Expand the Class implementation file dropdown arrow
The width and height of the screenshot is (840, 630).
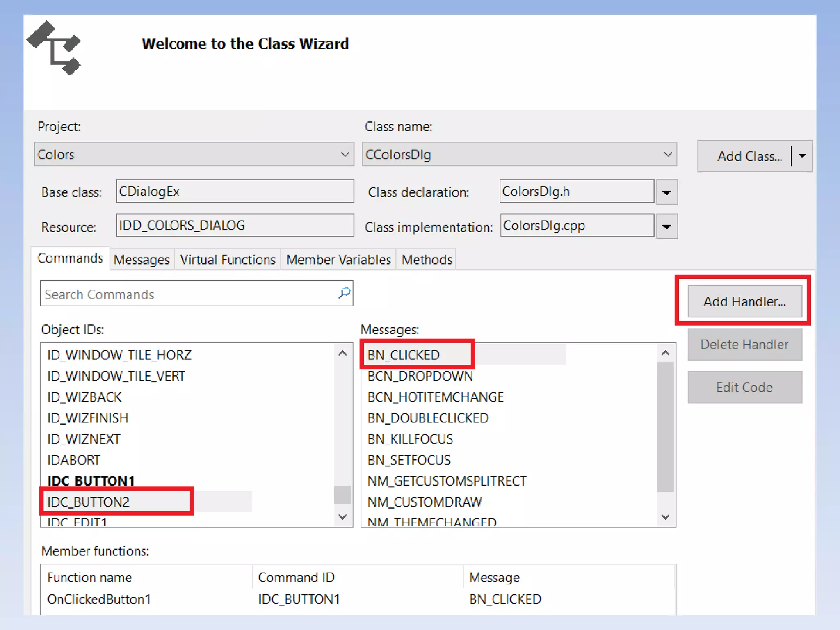tap(667, 226)
